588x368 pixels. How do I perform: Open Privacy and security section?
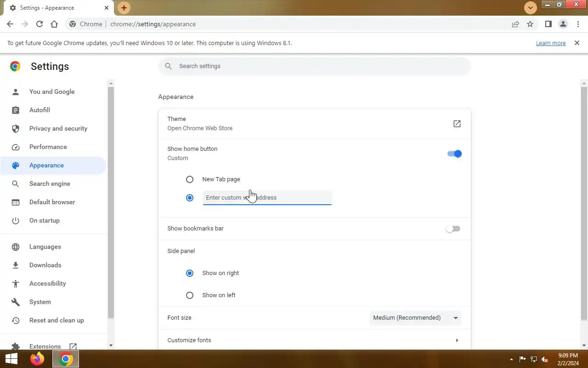53,128
